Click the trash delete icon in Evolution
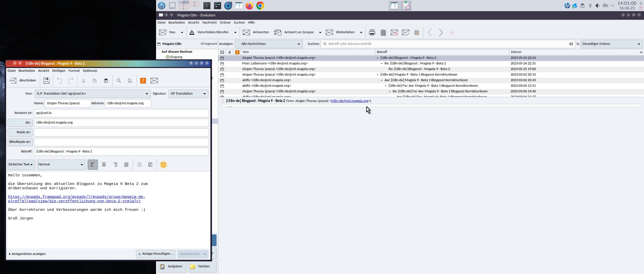Screen dimensions: 644x274 tap(383, 32)
